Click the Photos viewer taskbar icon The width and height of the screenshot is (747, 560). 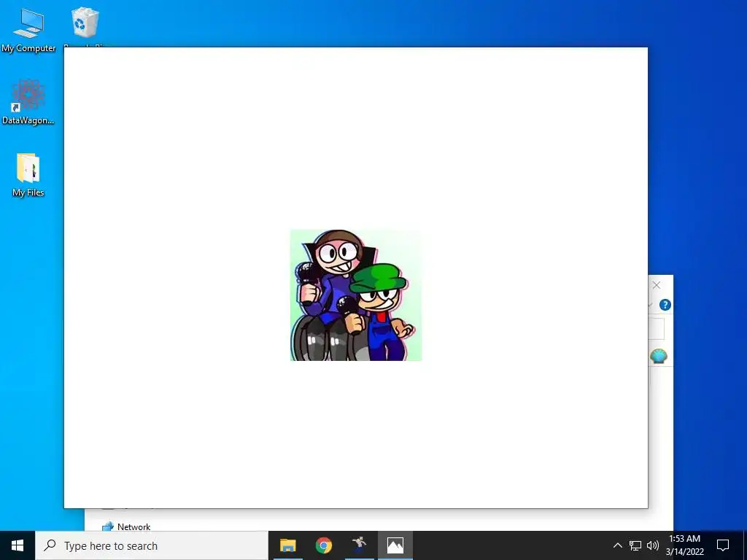click(x=395, y=545)
